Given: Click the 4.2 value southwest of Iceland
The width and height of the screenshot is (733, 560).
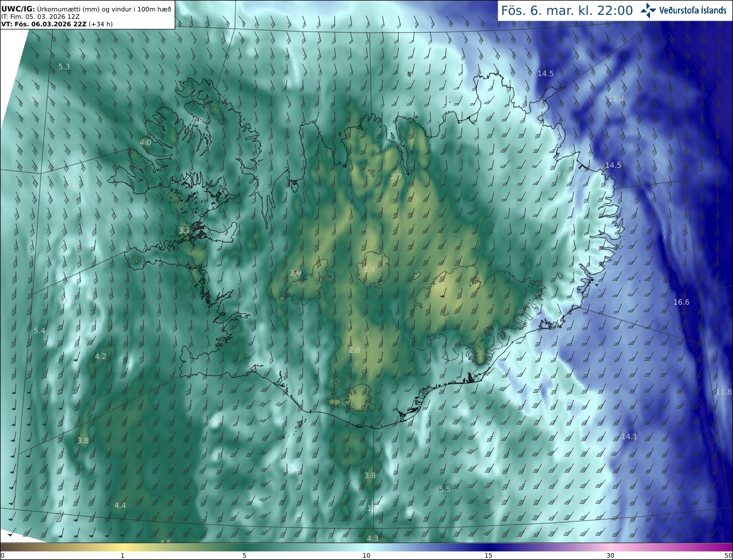Looking at the screenshot, I should 101,356.
